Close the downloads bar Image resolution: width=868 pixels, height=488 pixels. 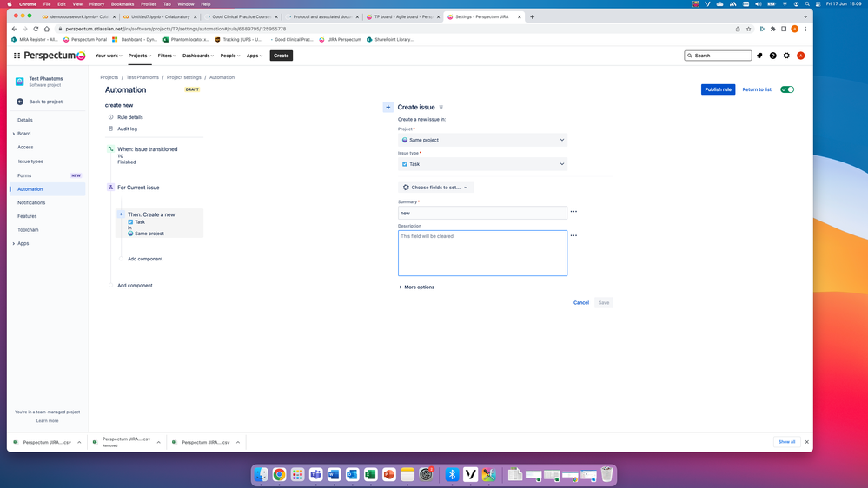(806, 442)
